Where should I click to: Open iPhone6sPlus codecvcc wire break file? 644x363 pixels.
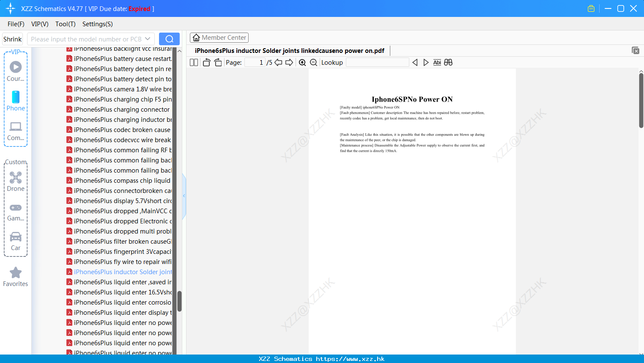coord(119,140)
